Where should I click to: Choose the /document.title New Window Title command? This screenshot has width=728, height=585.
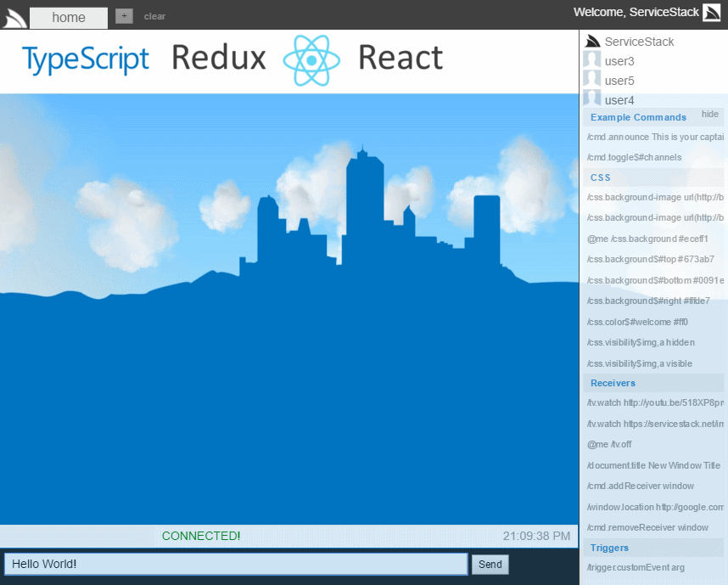coord(653,465)
